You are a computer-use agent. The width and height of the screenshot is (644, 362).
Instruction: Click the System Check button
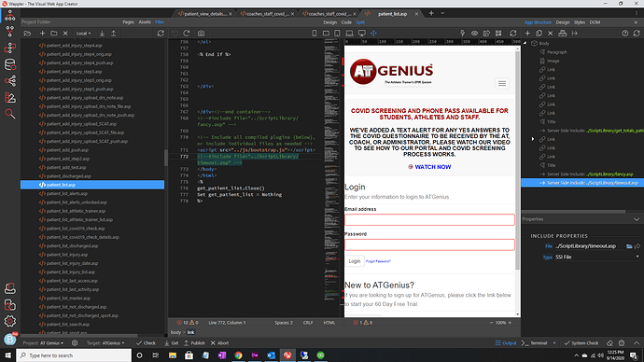(581, 342)
